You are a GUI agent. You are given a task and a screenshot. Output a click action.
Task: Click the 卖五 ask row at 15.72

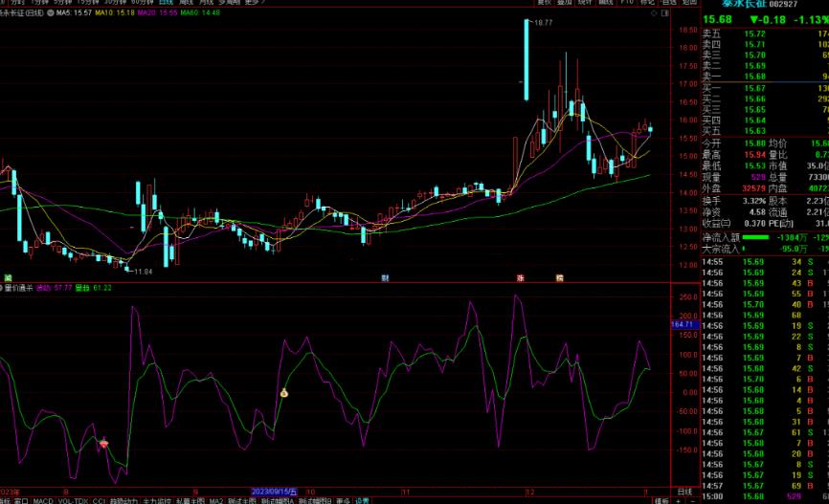pos(765,33)
